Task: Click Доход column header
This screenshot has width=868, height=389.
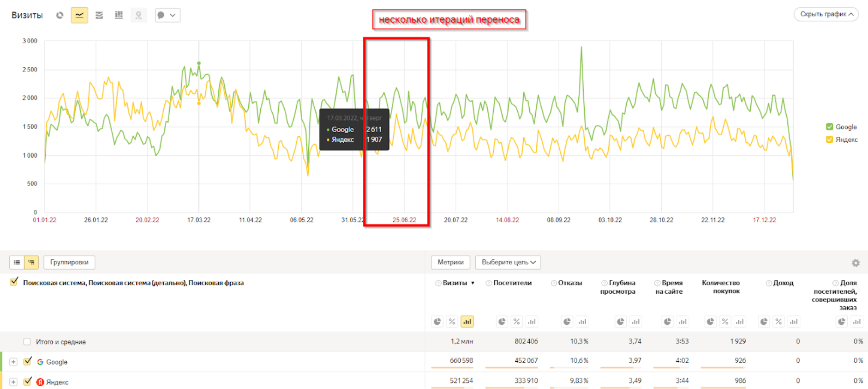Action: click(x=783, y=283)
